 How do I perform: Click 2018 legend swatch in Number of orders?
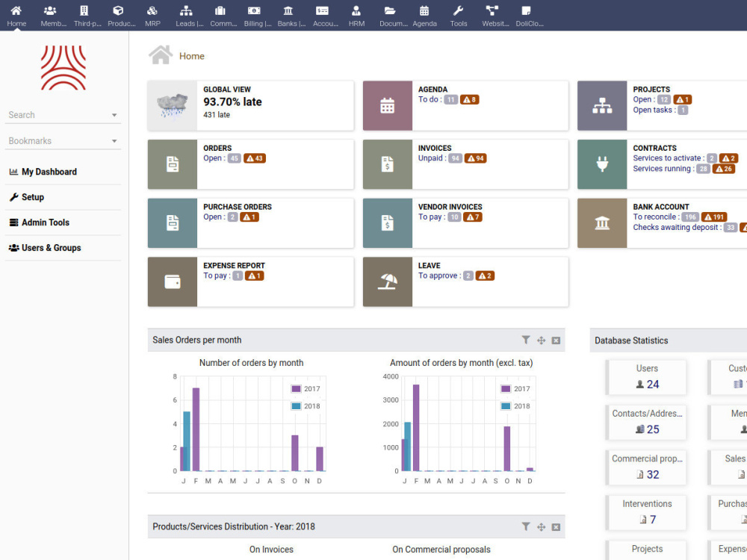297,406
